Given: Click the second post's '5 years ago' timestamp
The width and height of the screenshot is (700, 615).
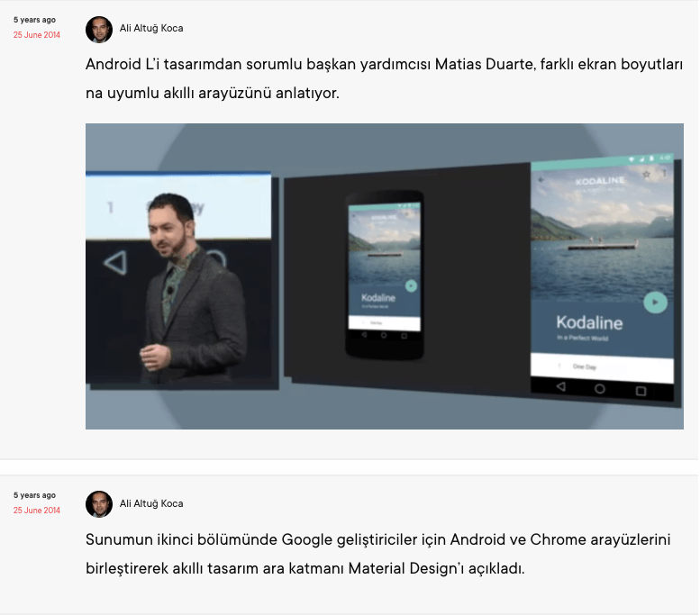Looking at the screenshot, I should point(34,495).
